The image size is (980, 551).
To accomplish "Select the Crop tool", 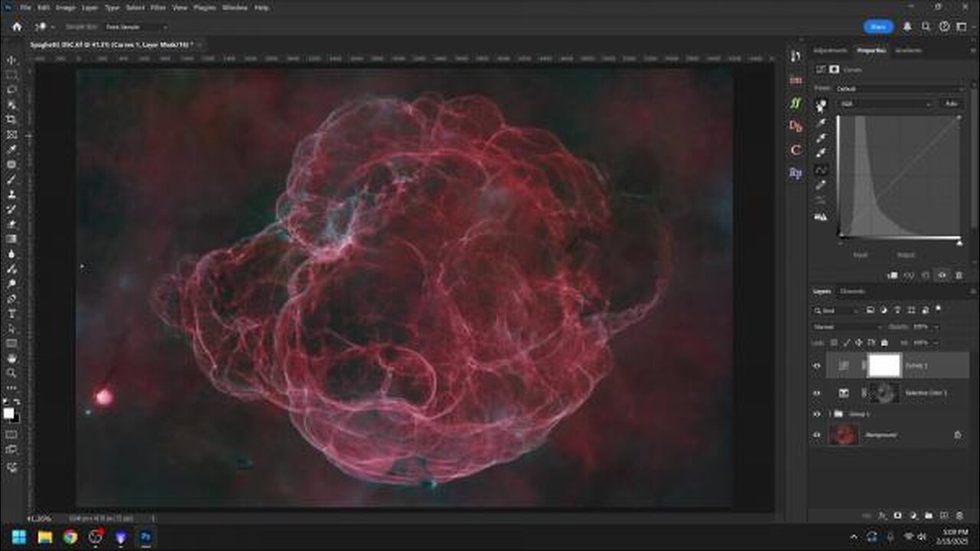I will 11,119.
